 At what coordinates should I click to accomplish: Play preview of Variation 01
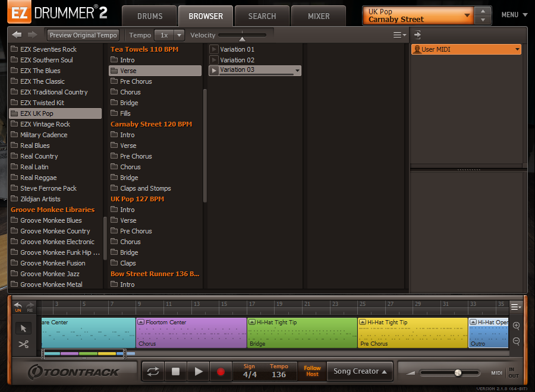coord(213,49)
